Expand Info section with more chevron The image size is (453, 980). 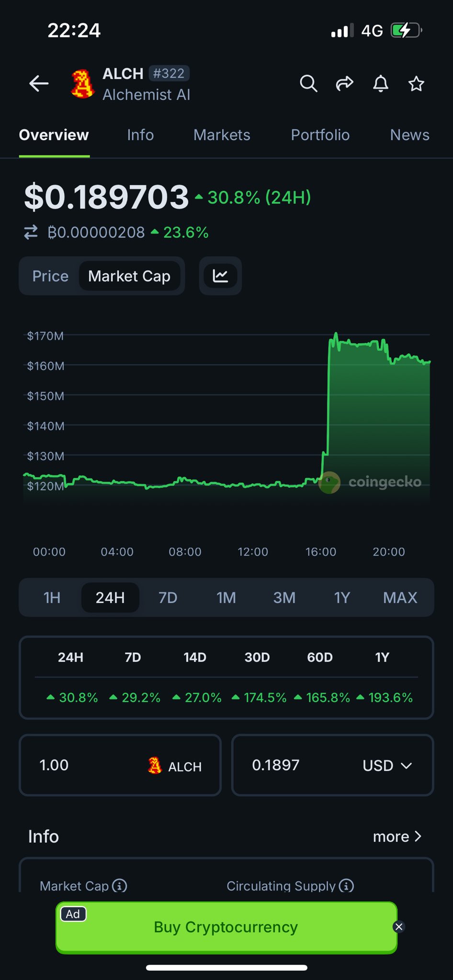click(397, 836)
